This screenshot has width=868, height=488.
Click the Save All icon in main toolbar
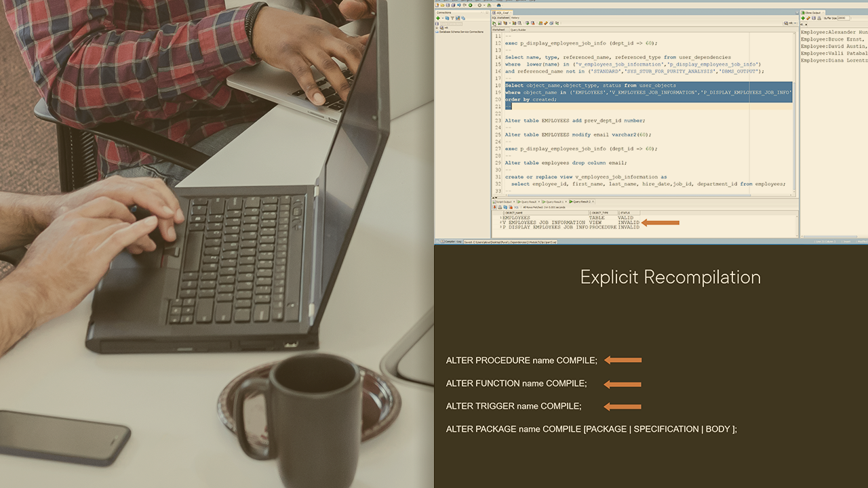453,5
